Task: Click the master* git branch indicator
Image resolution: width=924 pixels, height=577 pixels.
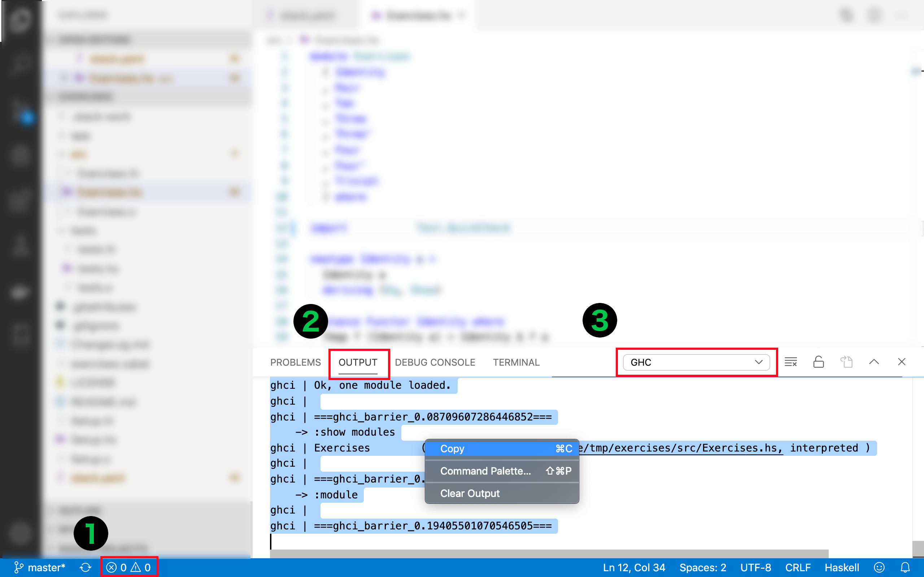Action: [x=40, y=568]
